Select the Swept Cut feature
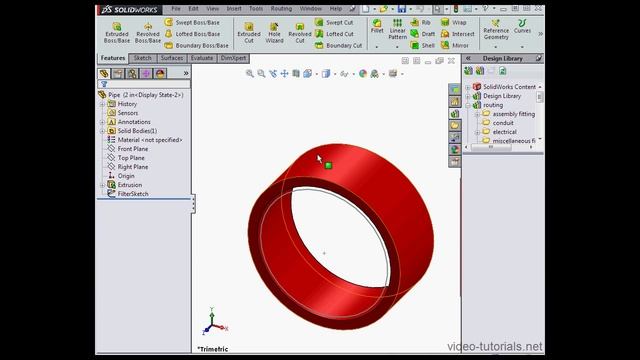Screen dimensions: 640x360 pyautogui.click(x=334, y=22)
